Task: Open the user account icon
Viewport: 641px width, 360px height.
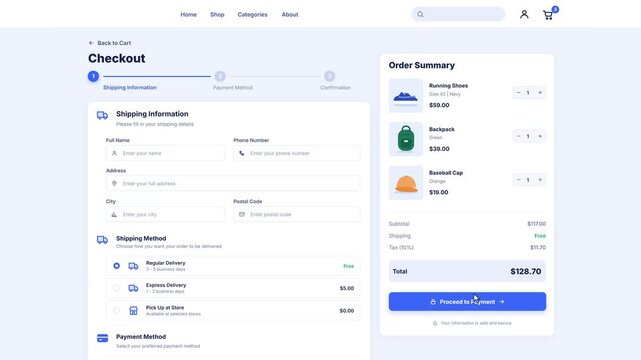Action: 524,14
